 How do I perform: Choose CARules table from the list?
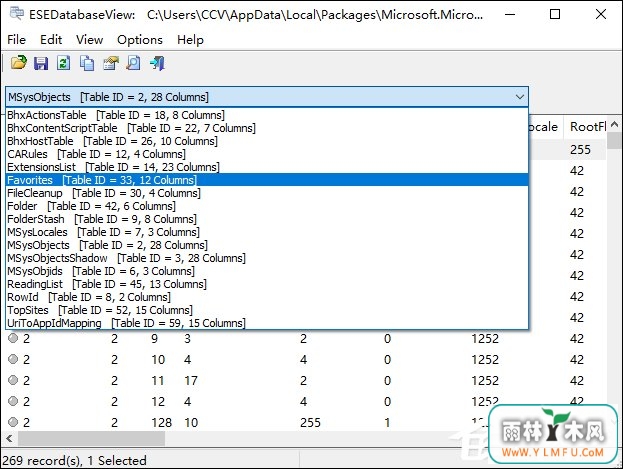click(x=267, y=154)
